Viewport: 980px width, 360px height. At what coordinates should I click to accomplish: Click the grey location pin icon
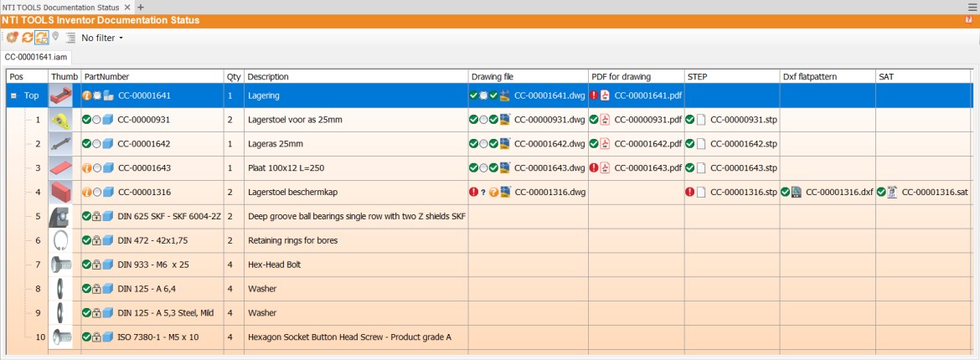(55, 38)
